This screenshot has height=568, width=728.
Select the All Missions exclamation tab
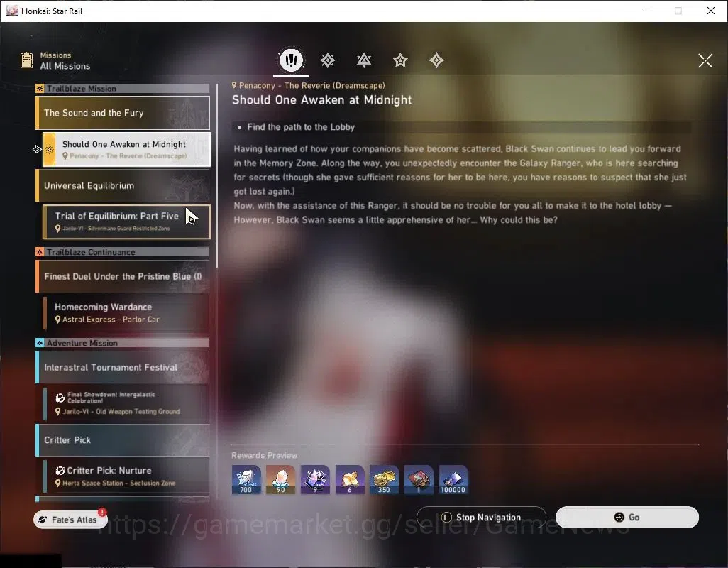pos(291,60)
